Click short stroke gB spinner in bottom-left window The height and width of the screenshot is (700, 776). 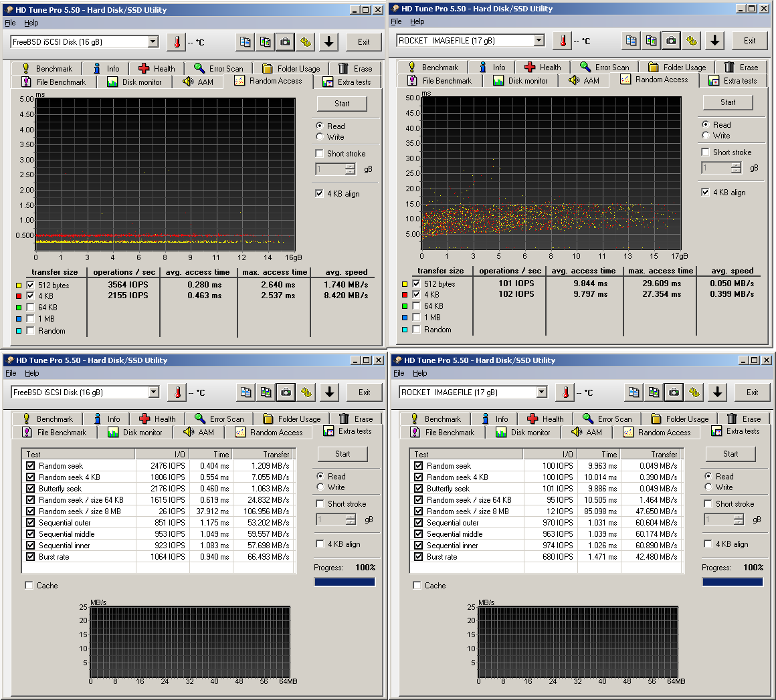coord(351,519)
